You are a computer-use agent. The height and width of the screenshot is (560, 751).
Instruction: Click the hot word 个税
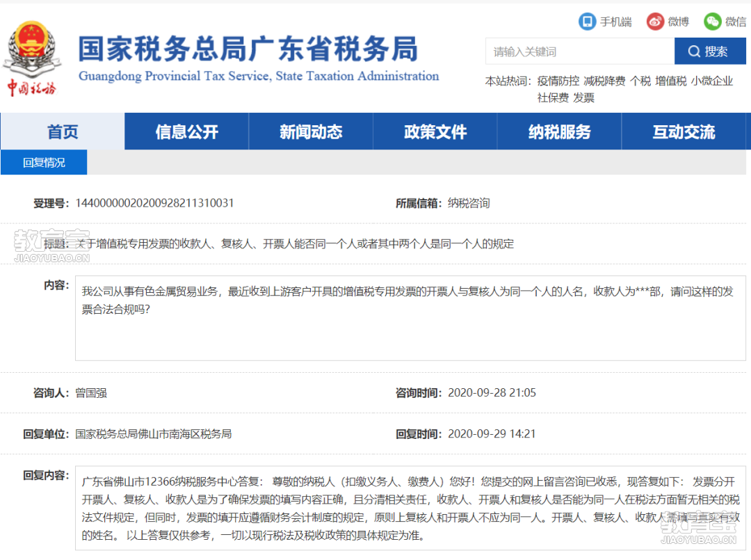tap(640, 81)
